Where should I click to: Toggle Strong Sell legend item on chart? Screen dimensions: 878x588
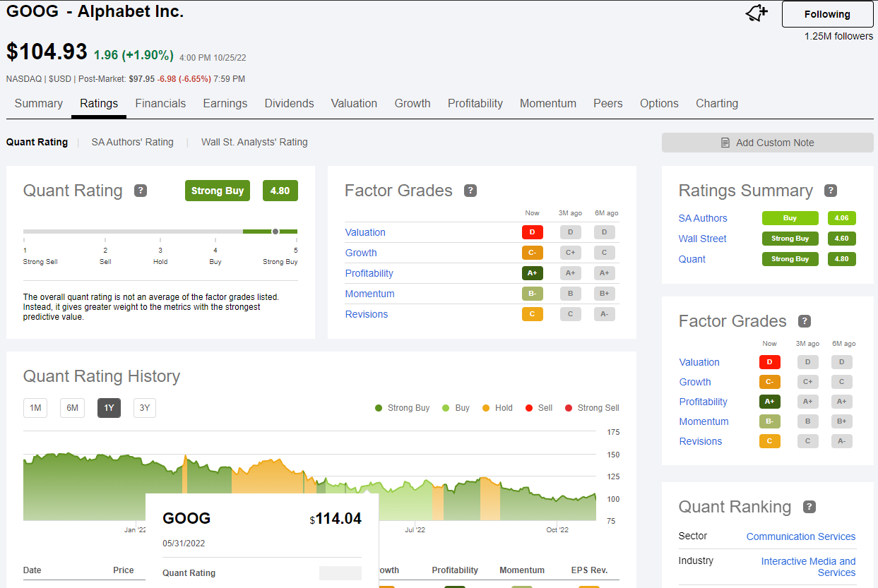click(x=592, y=408)
